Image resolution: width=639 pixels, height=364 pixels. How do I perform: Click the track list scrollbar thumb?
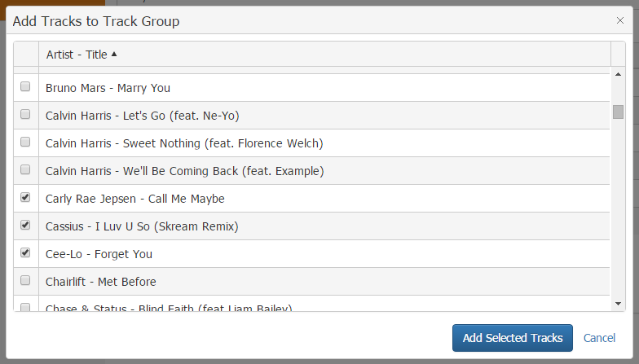pos(618,112)
